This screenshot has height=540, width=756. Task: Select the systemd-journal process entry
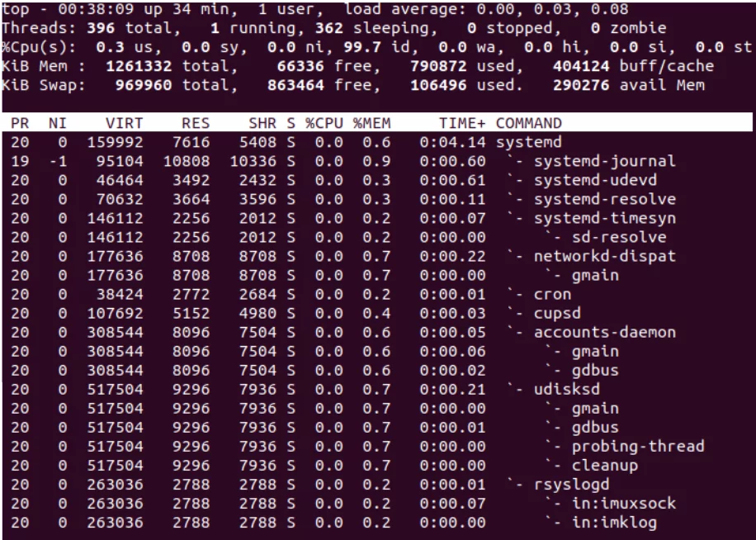click(x=605, y=161)
